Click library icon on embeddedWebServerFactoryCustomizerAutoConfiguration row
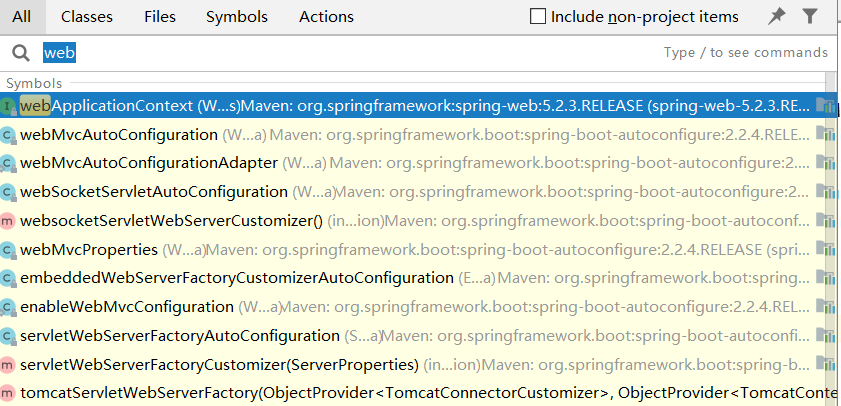This screenshot has height=406, width=841. [825, 277]
